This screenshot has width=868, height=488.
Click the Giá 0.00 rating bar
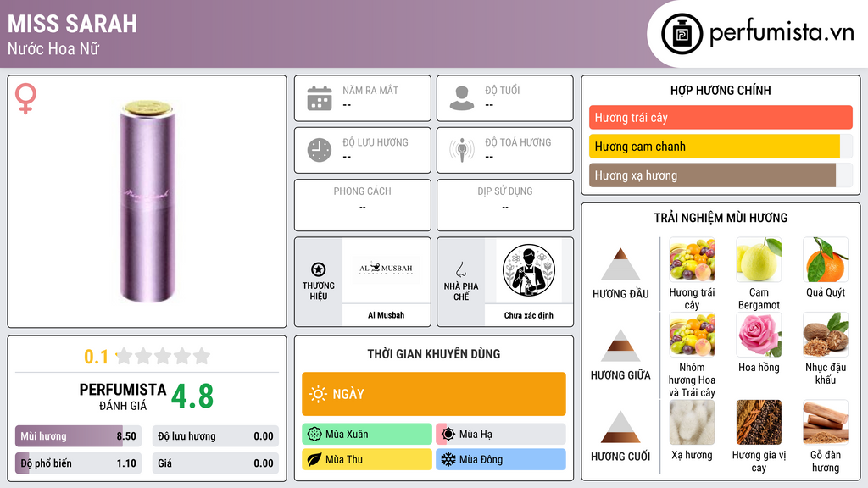click(x=215, y=463)
